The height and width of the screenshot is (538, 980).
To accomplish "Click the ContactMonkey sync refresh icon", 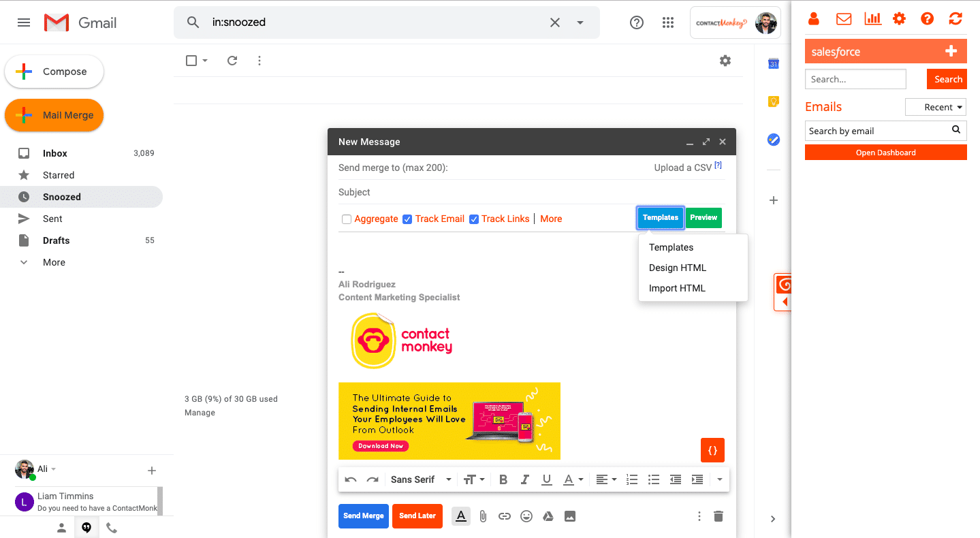I will [955, 18].
